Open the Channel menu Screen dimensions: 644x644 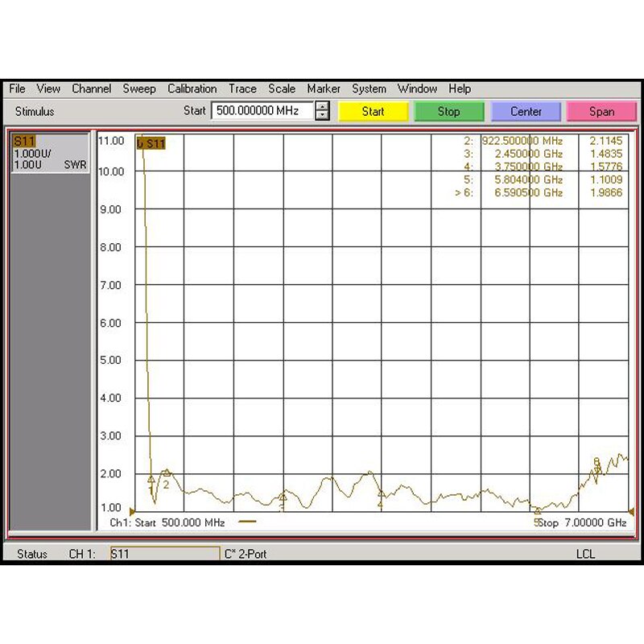tap(91, 89)
